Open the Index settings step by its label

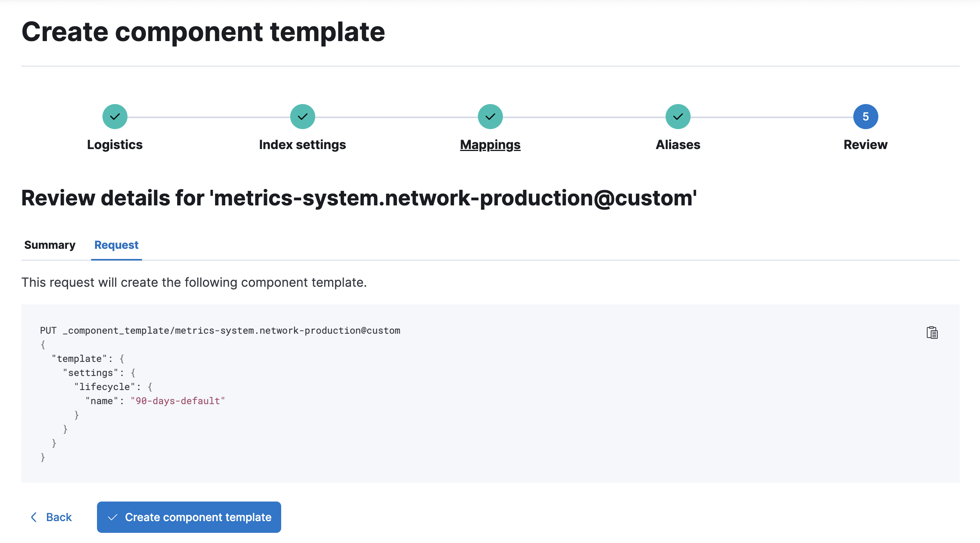[302, 144]
